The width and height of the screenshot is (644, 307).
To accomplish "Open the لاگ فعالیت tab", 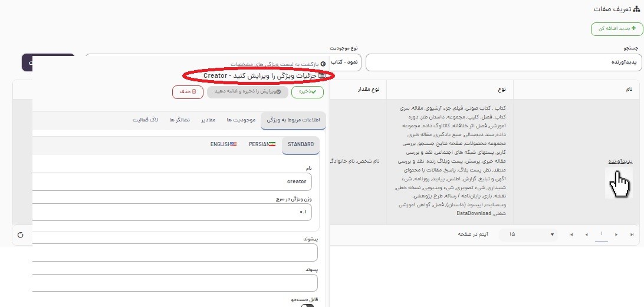I will coord(146,120).
